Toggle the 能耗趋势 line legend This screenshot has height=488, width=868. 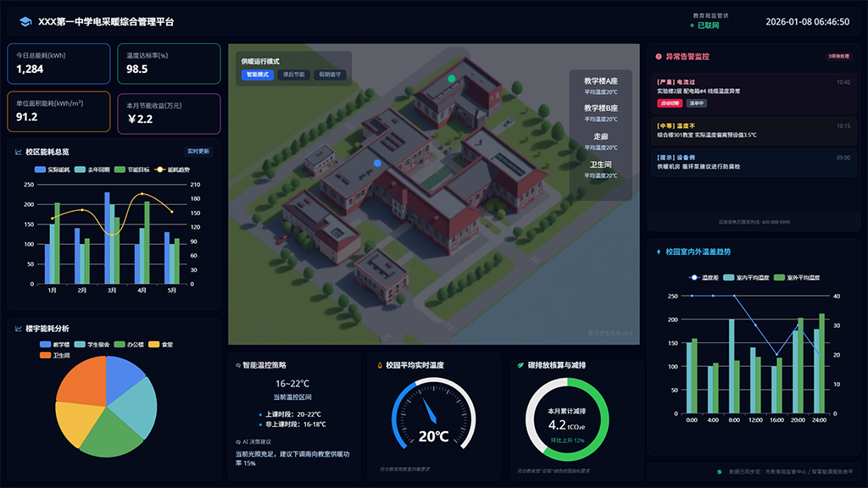coord(171,169)
